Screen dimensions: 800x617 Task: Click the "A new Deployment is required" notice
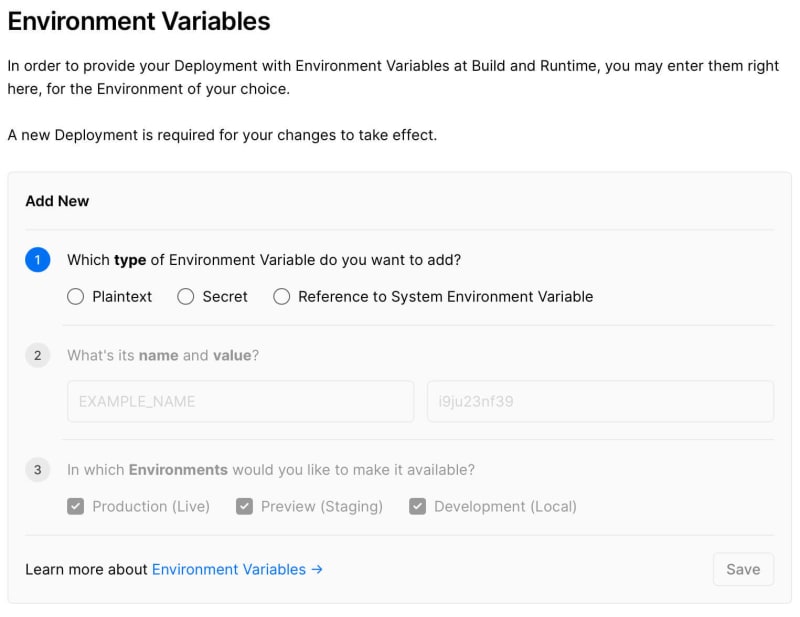[x=222, y=135]
